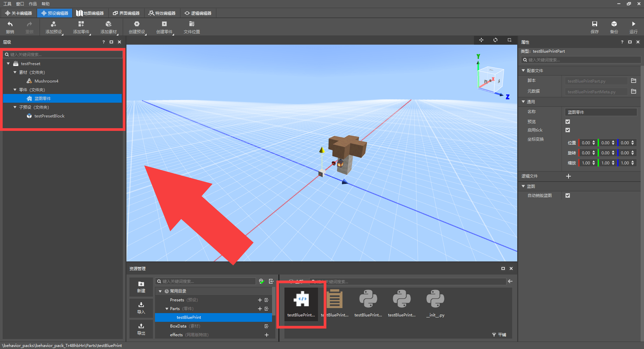Viewport: 644px width, 349px height.
Task: Click the Import (导入) resource button
Action: pyautogui.click(x=141, y=308)
